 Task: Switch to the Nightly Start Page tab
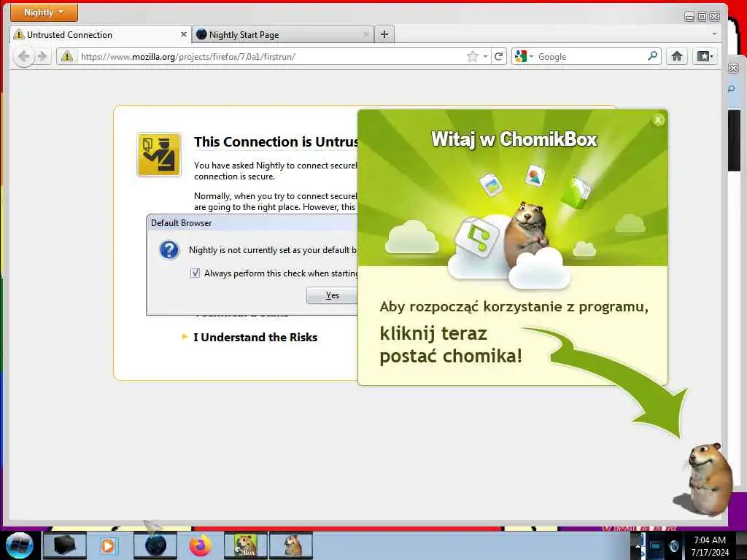point(283,35)
